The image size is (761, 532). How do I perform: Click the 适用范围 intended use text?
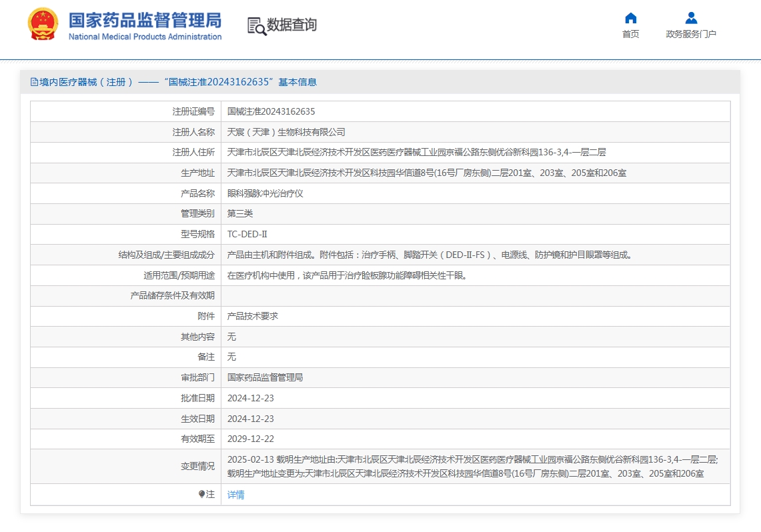tap(347, 275)
